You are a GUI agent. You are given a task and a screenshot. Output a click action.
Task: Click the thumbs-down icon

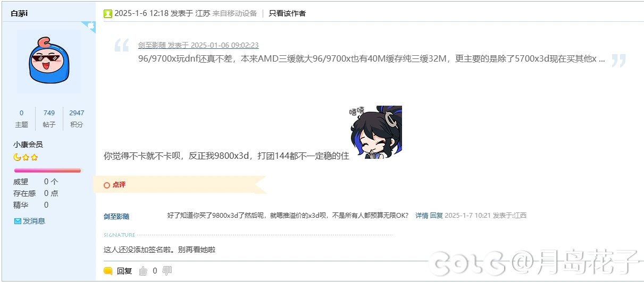click(x=167, y=271)
